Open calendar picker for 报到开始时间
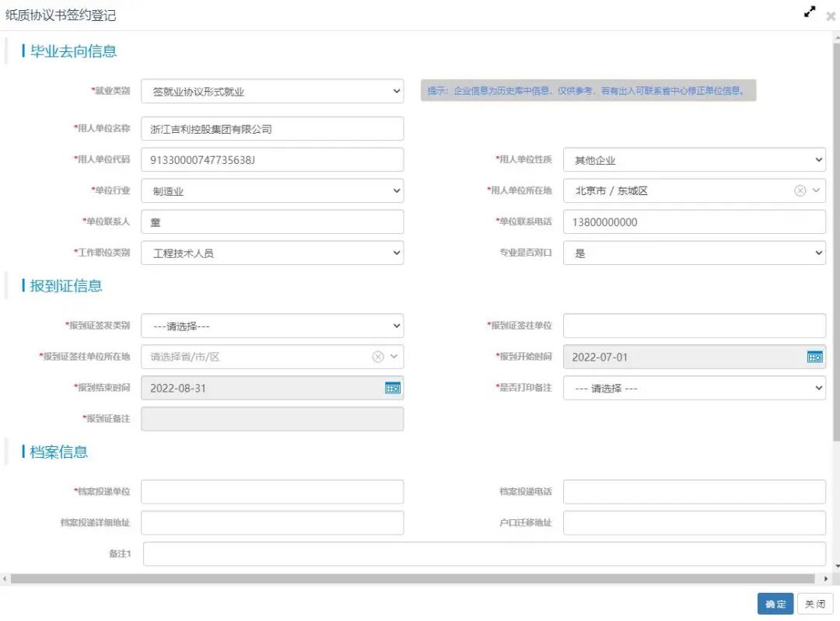 click(x=814, y=357)
